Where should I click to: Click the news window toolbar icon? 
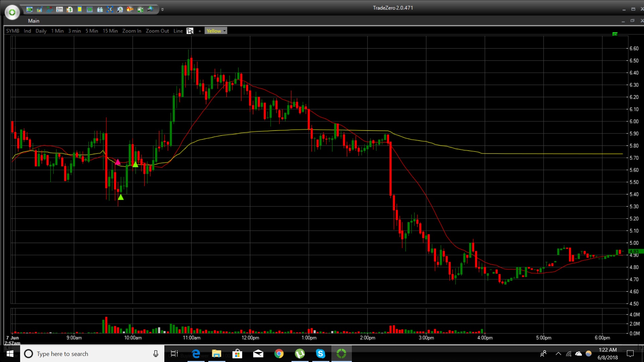point(59,9)
